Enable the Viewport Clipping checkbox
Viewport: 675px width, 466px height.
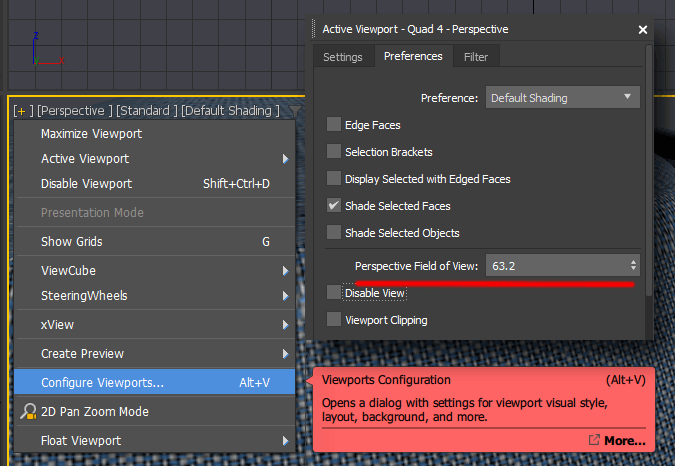pyautogui.click(x=334, y=319)
